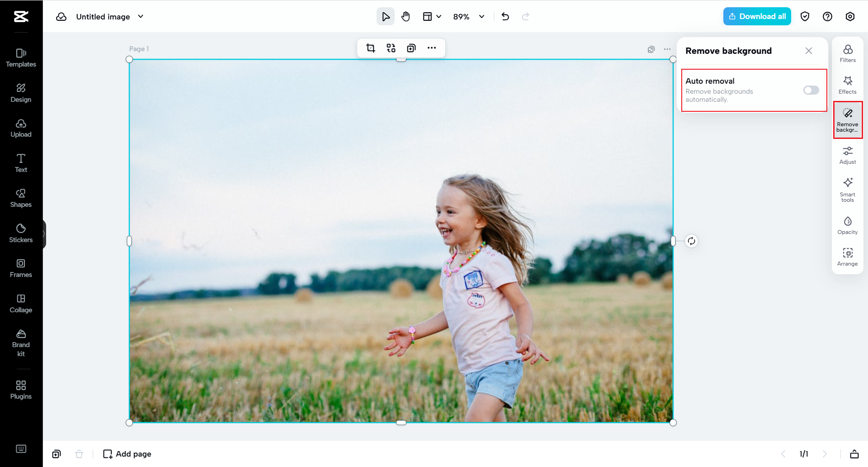Open more options in floating image toolbar
This screenshot has height=467, width=868.
[432, 48]
